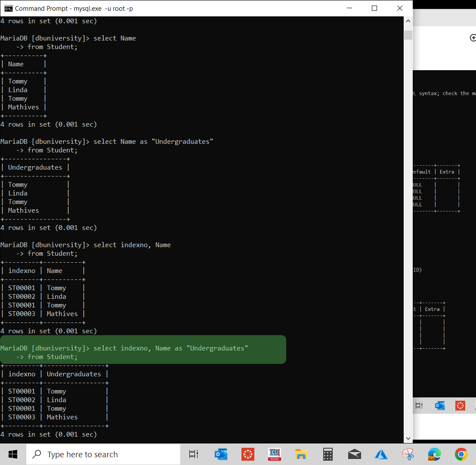Open File Explorer from the taskbar
Image resolution: width=476 pixels, height=465 pixels.
tap(301, 454)
